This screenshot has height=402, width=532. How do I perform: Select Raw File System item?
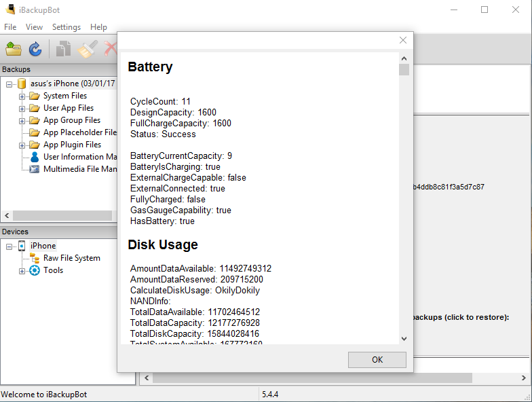(72, 258)
